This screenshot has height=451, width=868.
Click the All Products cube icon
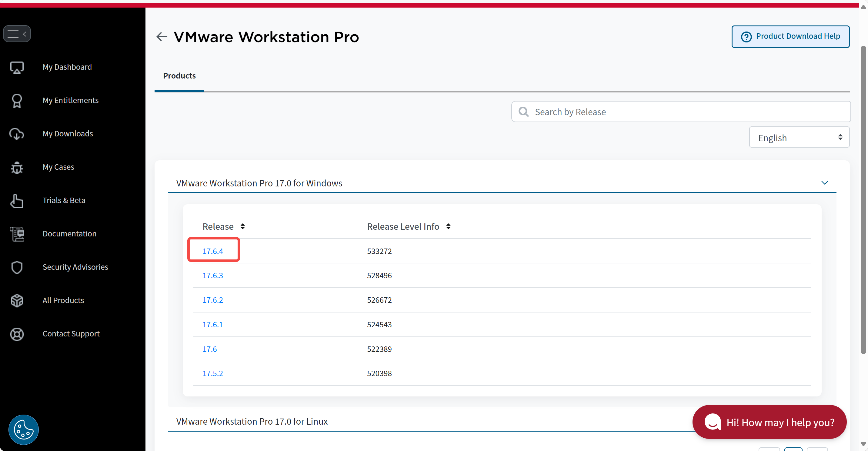click(17, 301)
